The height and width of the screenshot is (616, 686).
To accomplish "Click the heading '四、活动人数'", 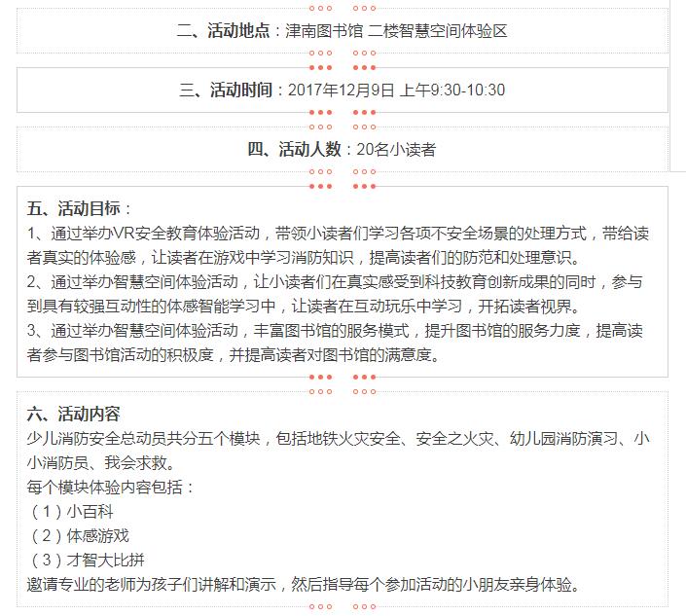I will [295, 150].
